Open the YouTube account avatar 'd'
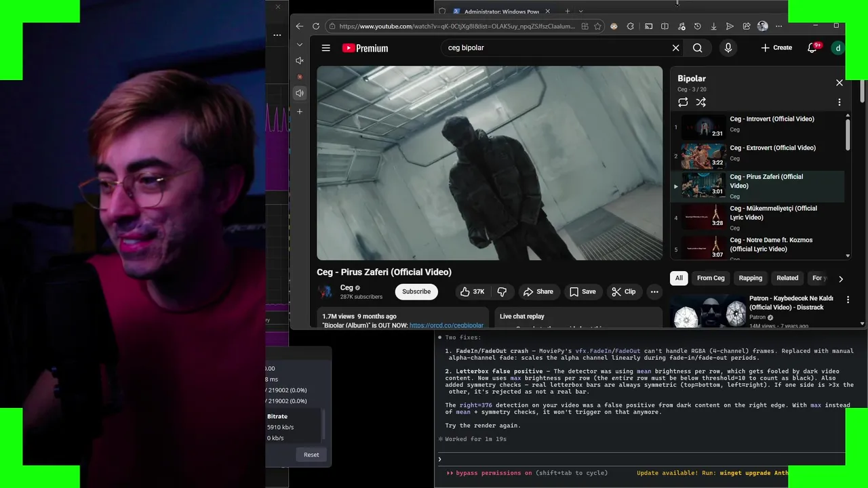The width and height of the screenshot is (868, 488). pyautogui.click(x=838, y=48)
